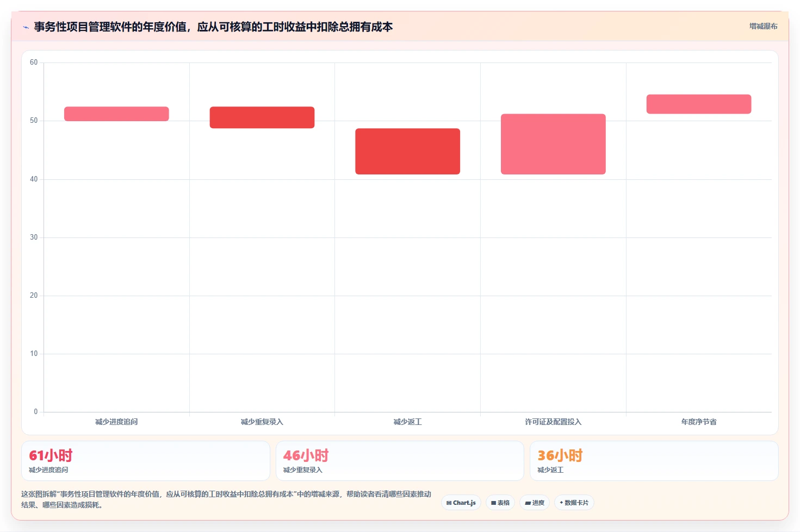Click the description paragraph starting 这张图拆解

[226, 499]
